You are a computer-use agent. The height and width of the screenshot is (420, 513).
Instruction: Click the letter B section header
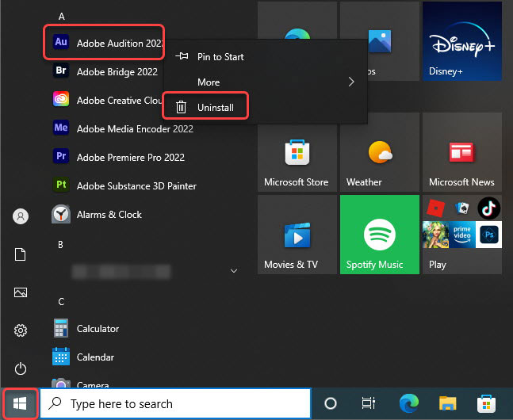(x=60, y=245)
